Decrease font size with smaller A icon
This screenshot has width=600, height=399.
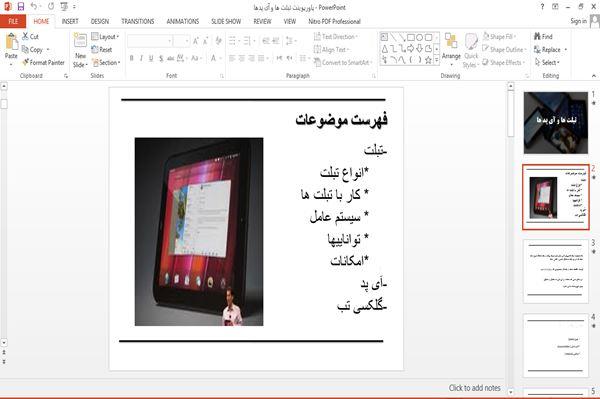coord(206,41)
